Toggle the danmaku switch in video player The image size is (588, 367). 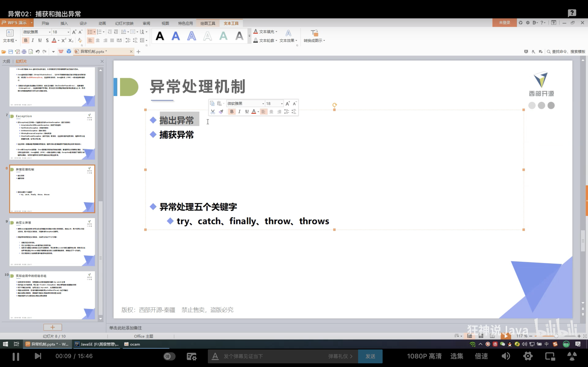click(169, 356)
